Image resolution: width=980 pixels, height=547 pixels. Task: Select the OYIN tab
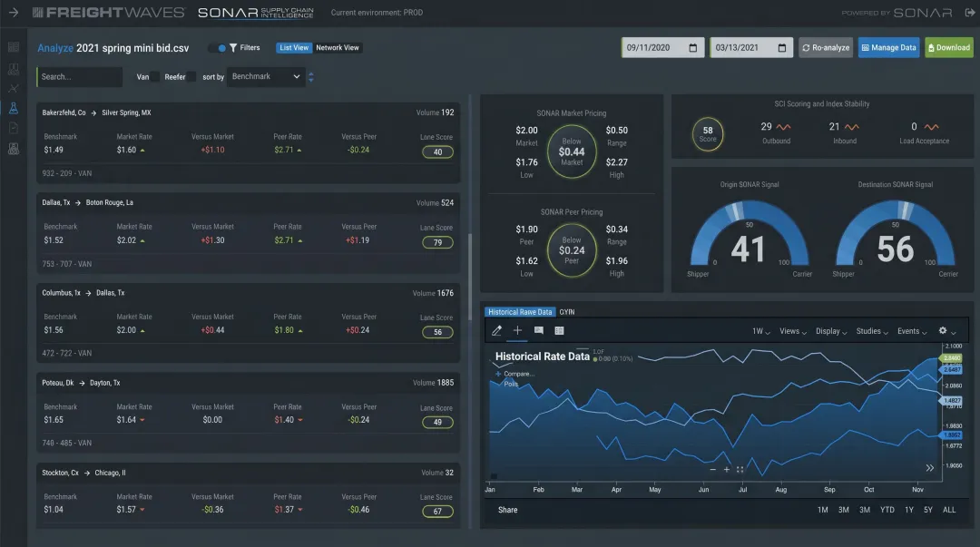[x=567, y=312]
